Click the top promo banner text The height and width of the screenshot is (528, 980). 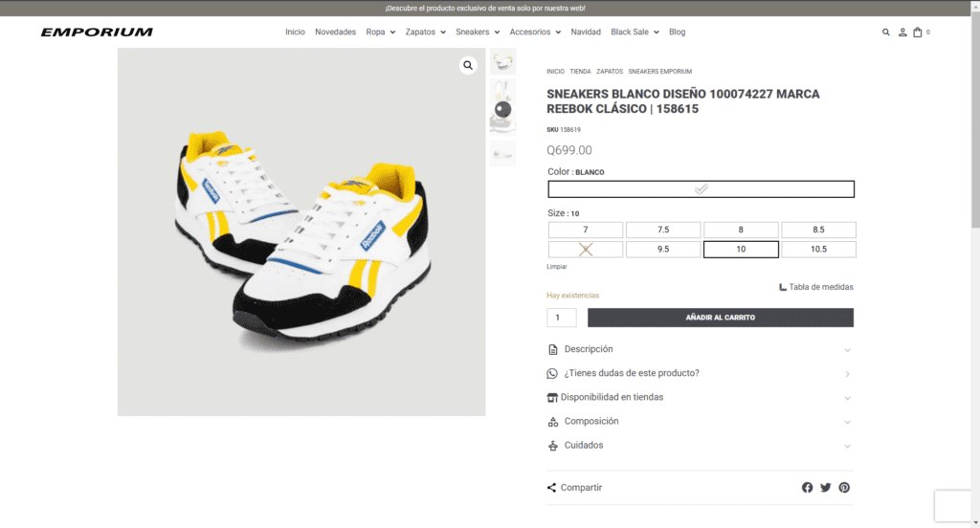(x=485, y=8)
